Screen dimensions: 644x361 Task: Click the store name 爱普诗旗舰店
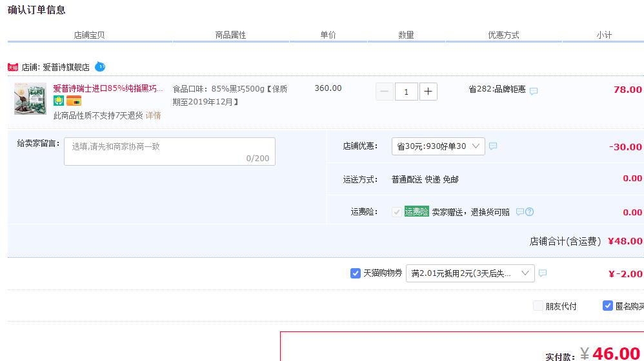66,67
